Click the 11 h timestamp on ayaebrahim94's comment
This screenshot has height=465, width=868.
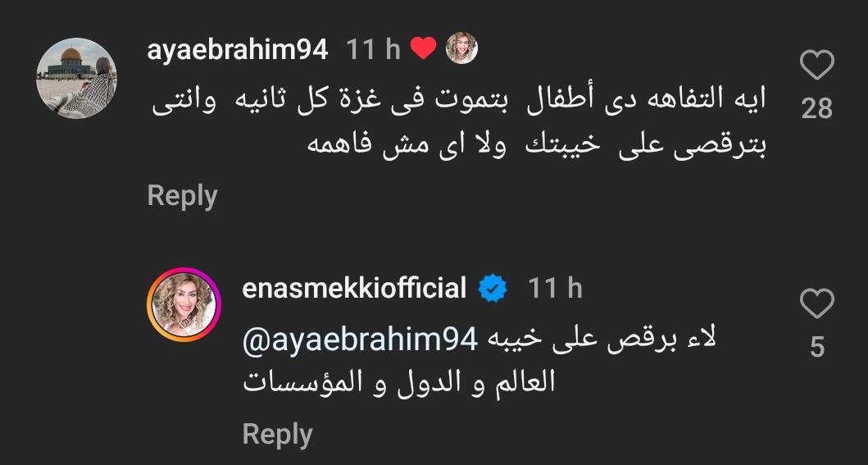click(x=373, y=50)
